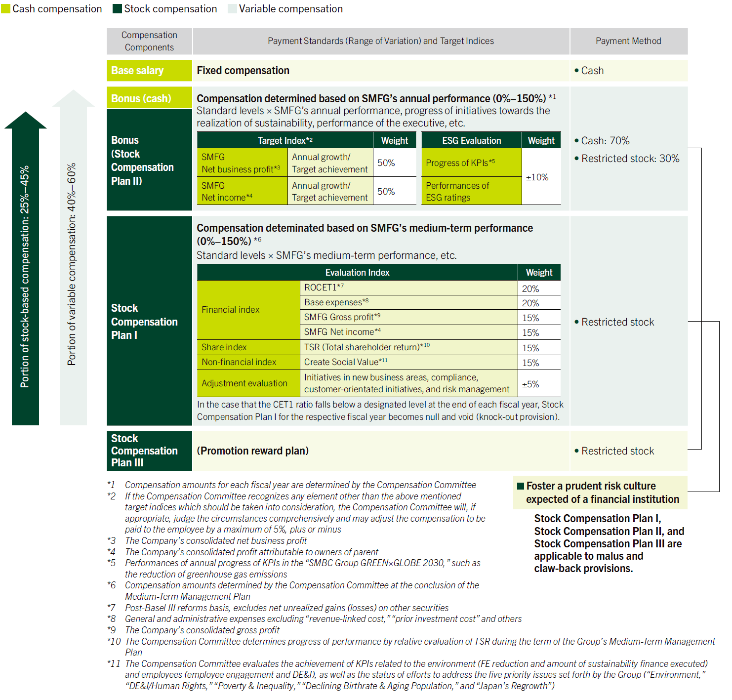
Task: Click footnote *1 about the Compensation Committee
Action: [291, 485]
